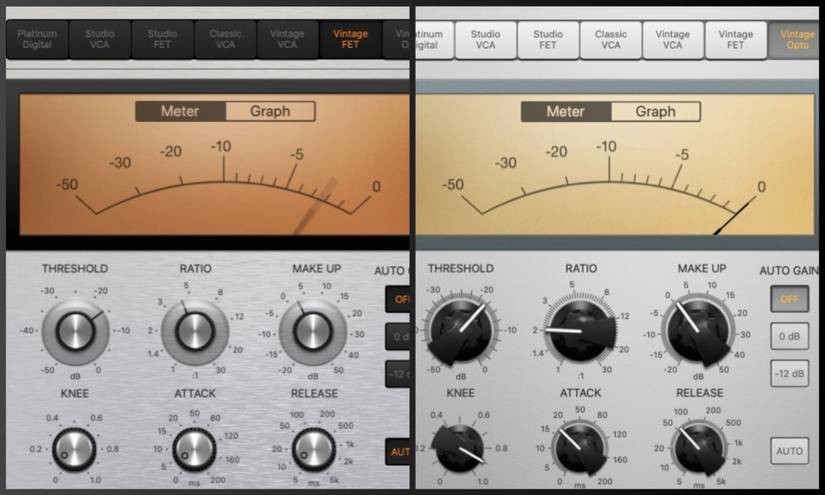Click the right black Knee knob

coord(460,447)
